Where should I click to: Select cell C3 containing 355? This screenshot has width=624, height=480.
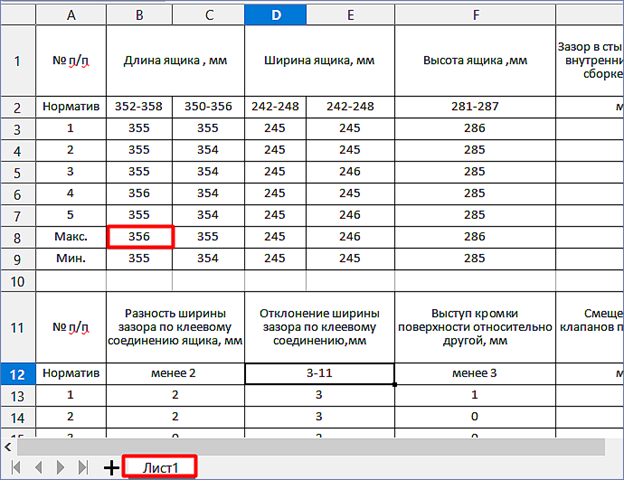point(209,128)
